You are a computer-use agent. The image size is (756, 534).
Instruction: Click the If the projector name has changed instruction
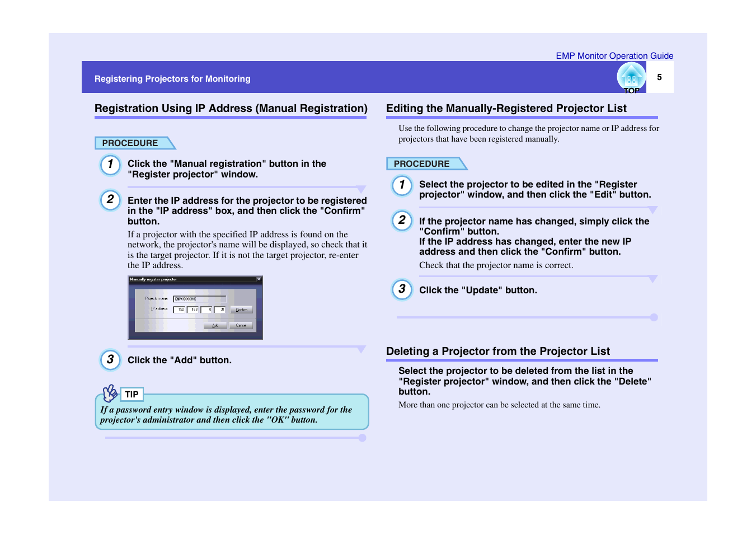pyautogui.click(x=534, y=237)
